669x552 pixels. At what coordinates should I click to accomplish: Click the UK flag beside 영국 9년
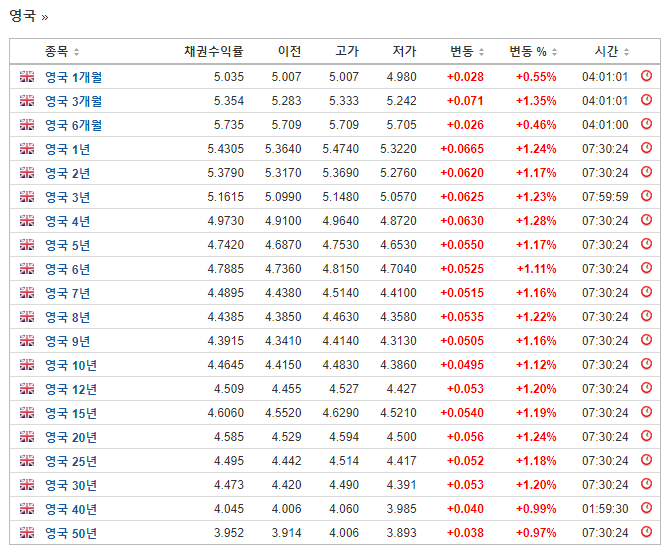(x=27, y=340)
